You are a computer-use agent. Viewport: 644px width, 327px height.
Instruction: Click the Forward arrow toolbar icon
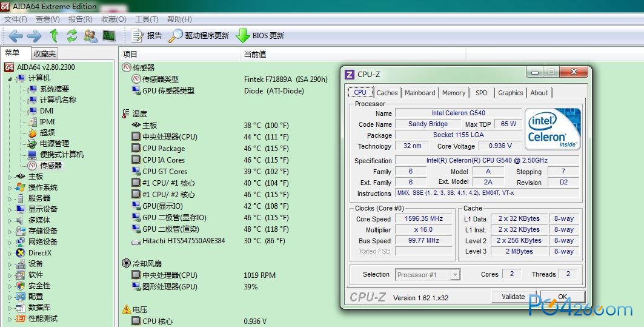click(35, 36)
